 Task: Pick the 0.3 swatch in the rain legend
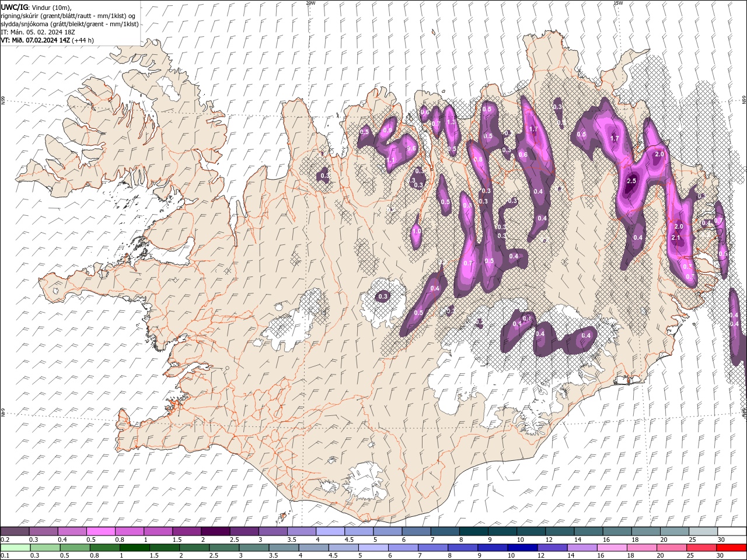pyautogui.click(x=45, y=548)
